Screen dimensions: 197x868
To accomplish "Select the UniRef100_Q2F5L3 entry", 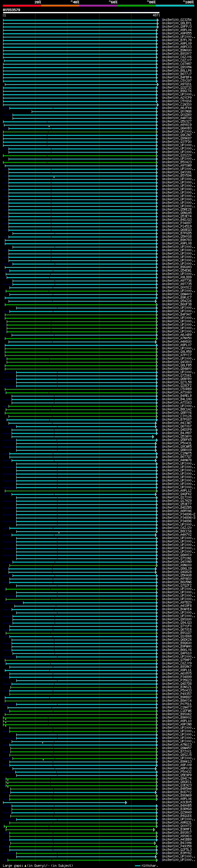I will (x=176, y=850).
